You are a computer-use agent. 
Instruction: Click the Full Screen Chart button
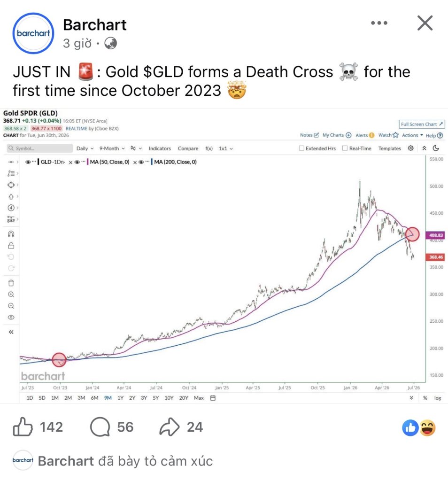pos(422,124)
